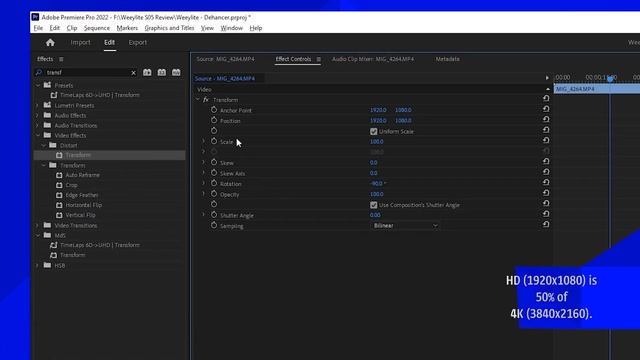Toggle Skew animation stopwatch
This screenshot has width=640, height=360.
click(214, 162)
